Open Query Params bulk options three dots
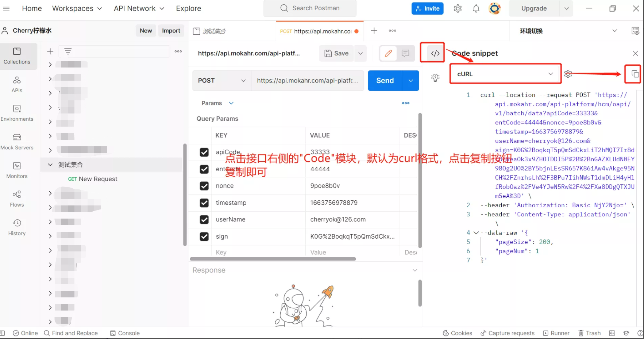644x339 pixels. pyautogui.click(x=406, y=103)
